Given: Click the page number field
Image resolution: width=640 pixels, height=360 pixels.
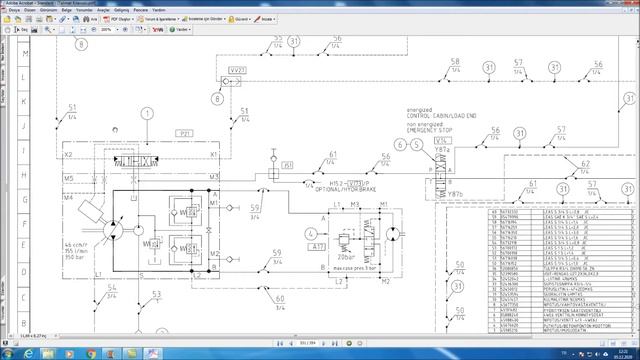Looking at the screenshot, I should coord(308,343).
